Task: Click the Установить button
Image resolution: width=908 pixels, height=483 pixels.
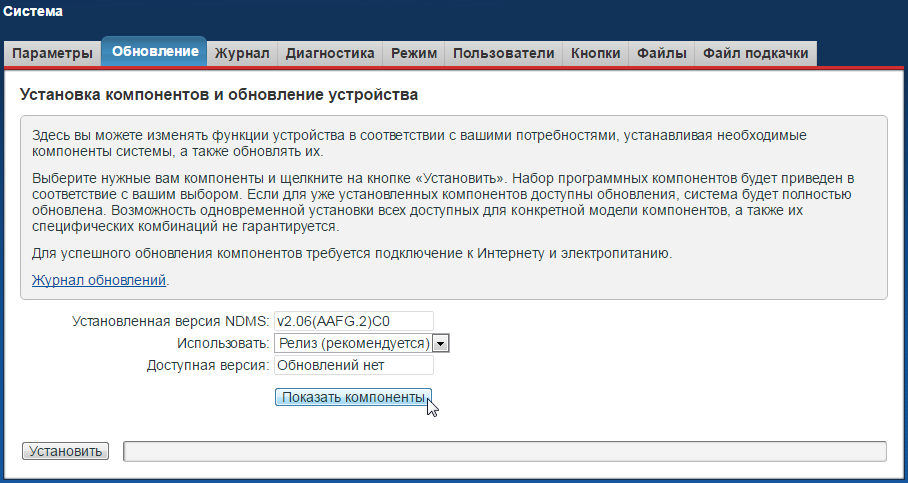Action: pyautogui.click(x=65, y=451)
